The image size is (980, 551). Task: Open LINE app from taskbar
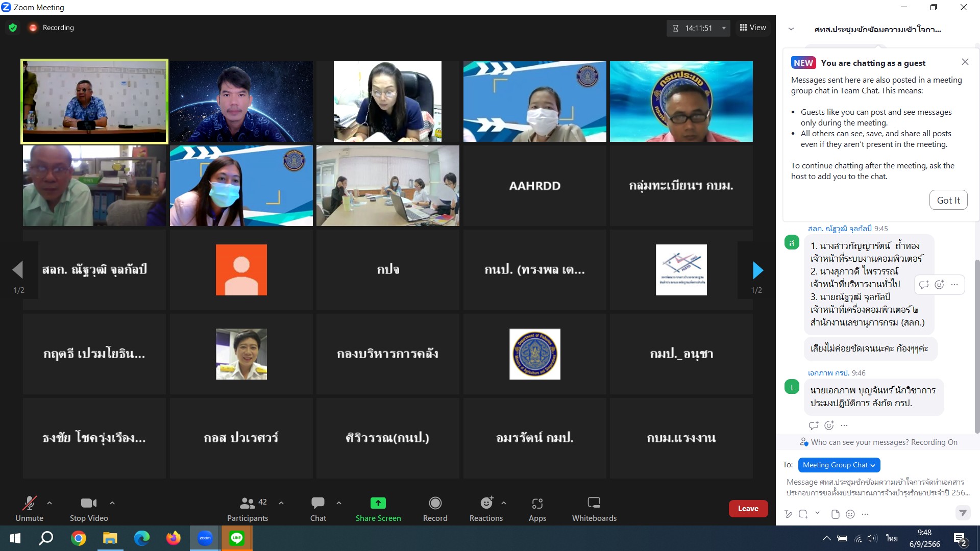pos(236,538)
